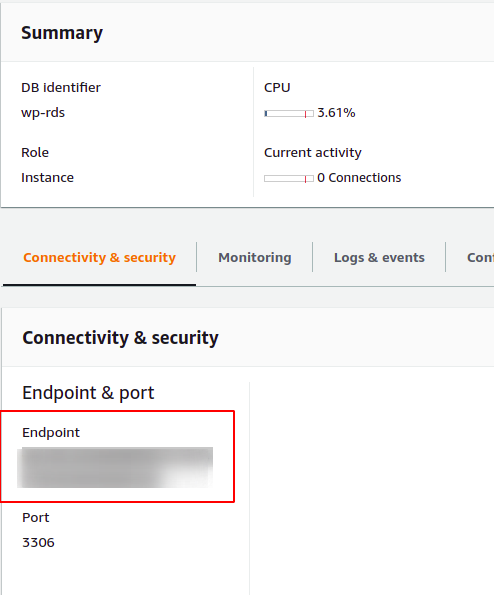This screenshot has width=494, height=595.
Task: Click the Connectivity & security section heading
Action: tap(120, 338)
